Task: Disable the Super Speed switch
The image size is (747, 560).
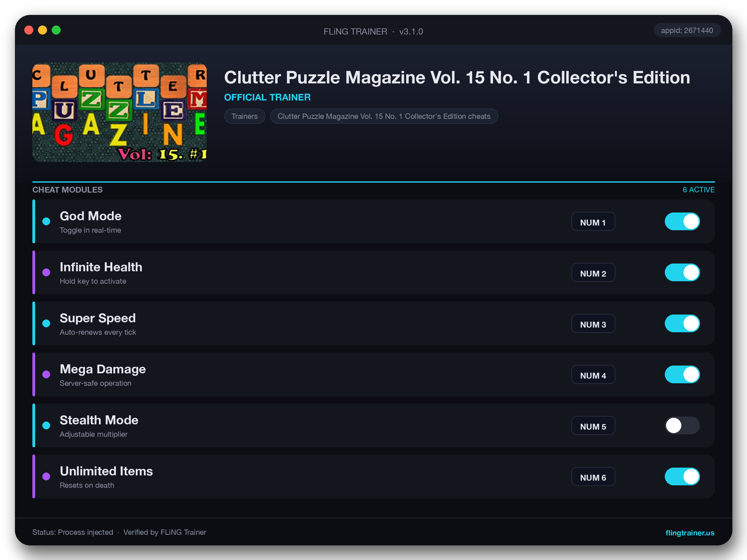Action: tap(682, 323)
